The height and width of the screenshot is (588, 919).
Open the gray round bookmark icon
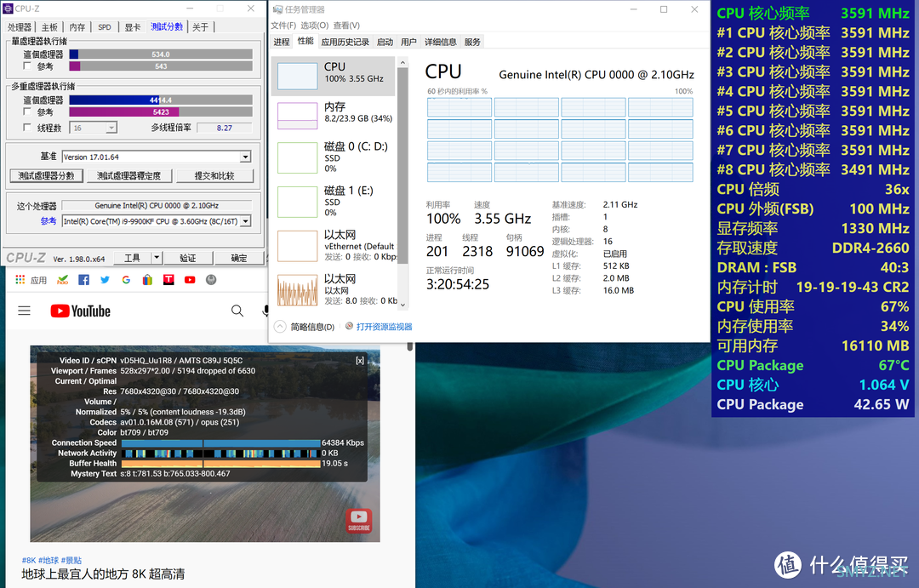tap(211, 280)
